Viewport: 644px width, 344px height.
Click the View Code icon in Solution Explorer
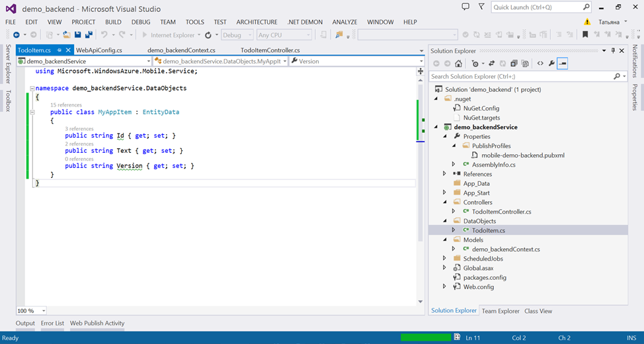(540, 64)
